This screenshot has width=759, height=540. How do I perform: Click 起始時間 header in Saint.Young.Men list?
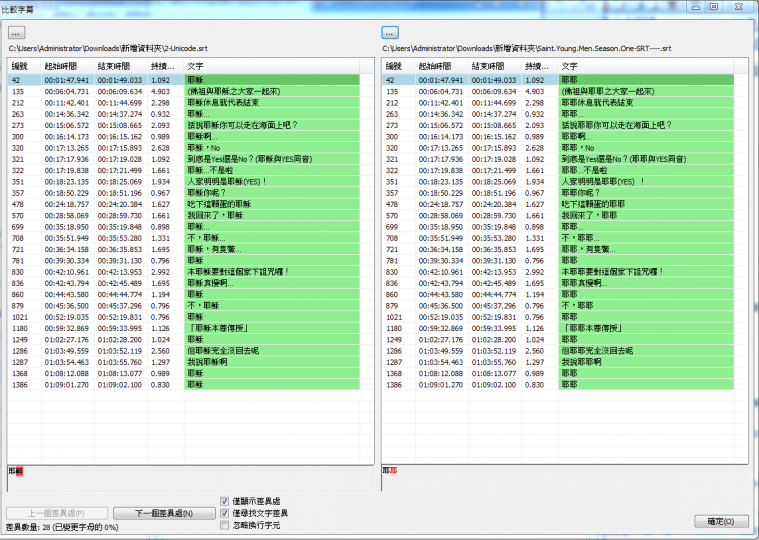pyautogui.click(x=442, y=66)
